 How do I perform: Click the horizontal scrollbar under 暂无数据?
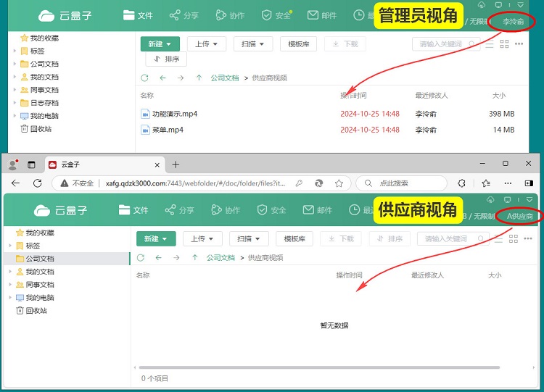319,367
